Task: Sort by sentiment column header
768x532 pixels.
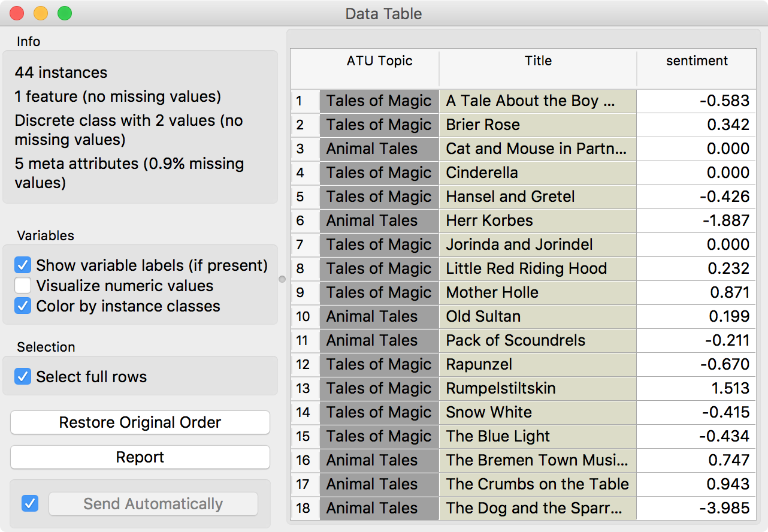Action: (x=697, y=61)
